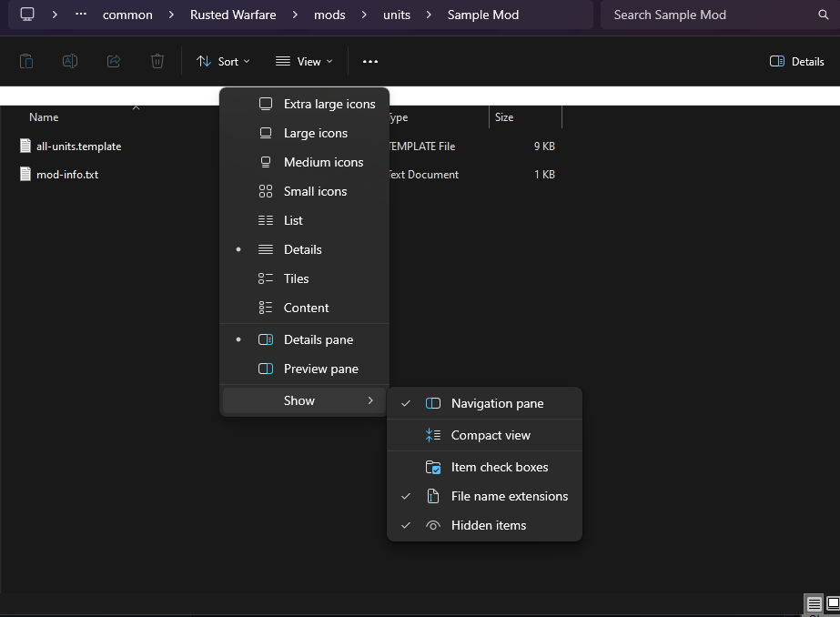Expand the chevron after Rusted Warfare breadcrumb
This screenshot has width=840, height=617.
295,15
